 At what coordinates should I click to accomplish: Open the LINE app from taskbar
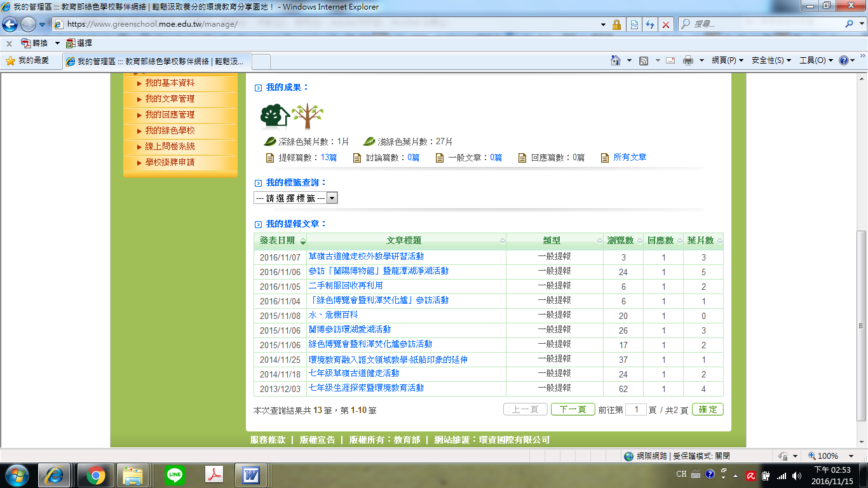pos(175,475)
